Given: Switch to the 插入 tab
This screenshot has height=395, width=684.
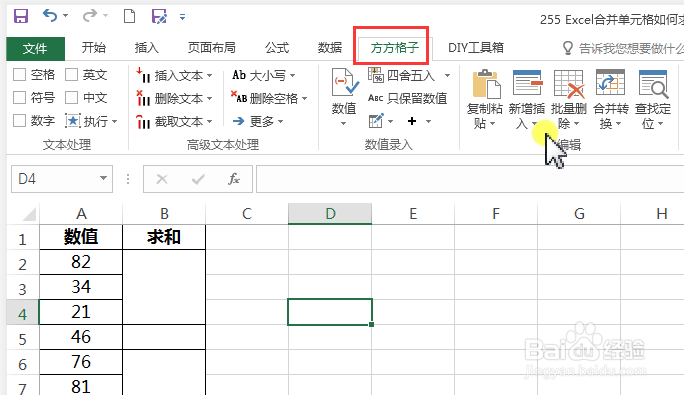Looking at the screenshot, I should [147, 48].
